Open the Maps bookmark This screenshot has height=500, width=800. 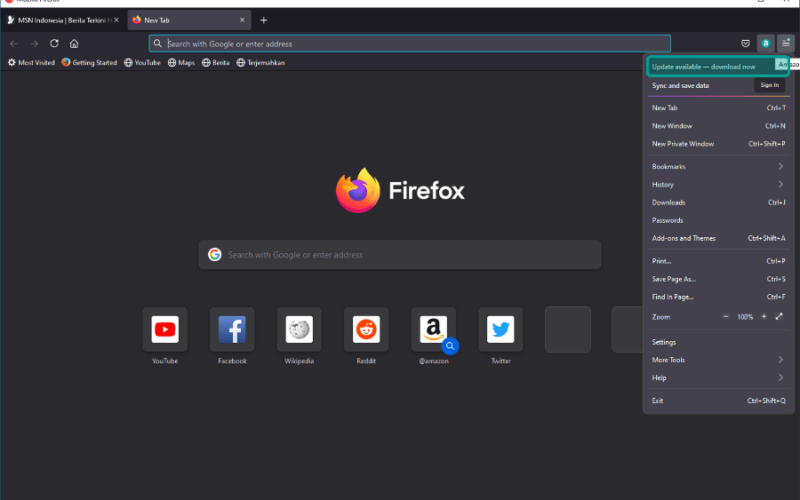click(x=182, y=63)
